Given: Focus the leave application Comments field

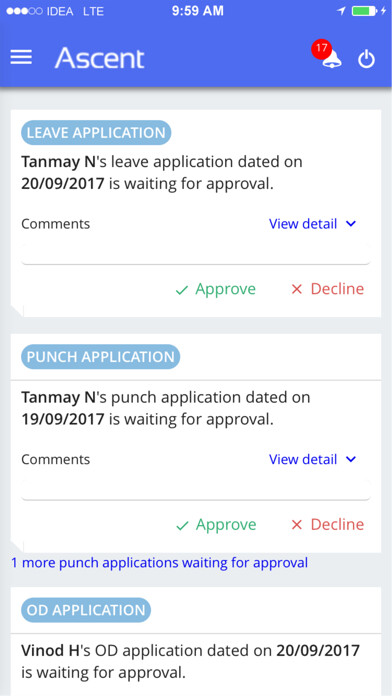Looking at the screenshot, I should coord(196,253).
